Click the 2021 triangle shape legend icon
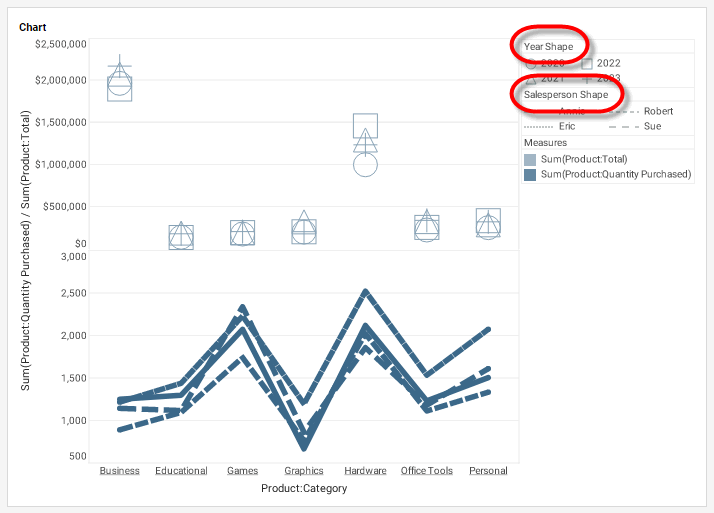714x513 pixels. [x=530, y=78]
